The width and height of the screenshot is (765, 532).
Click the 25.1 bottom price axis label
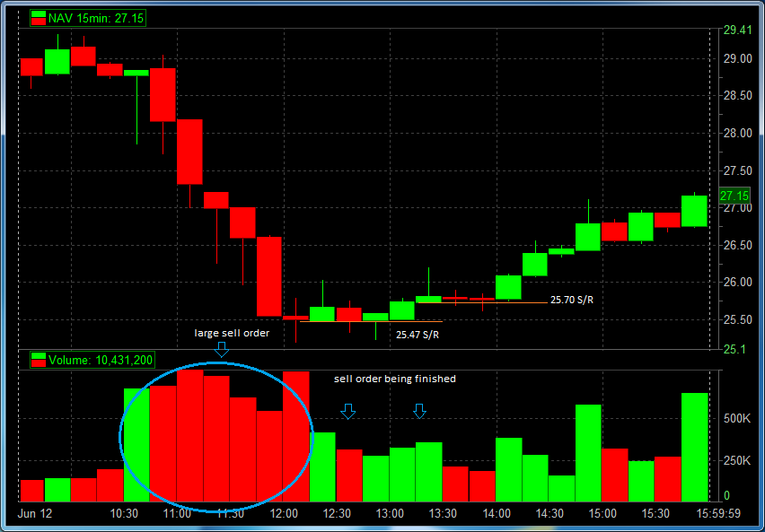(x=734, y=349)
